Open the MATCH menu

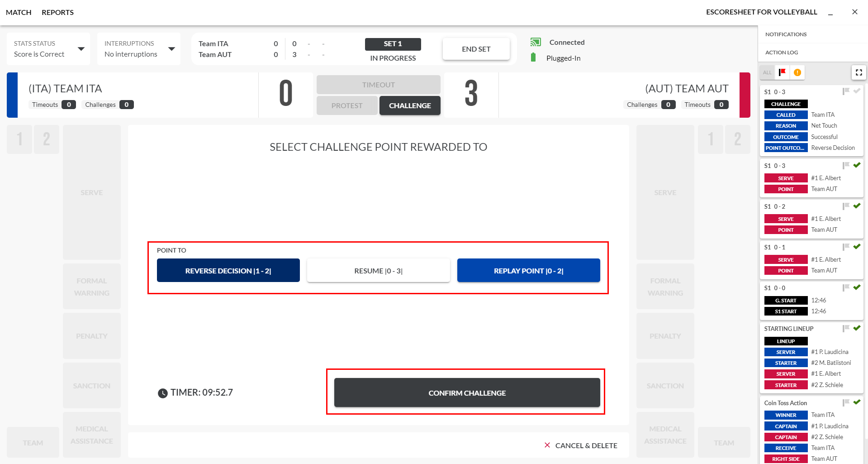pyautogui.click(x=19, y=12)
